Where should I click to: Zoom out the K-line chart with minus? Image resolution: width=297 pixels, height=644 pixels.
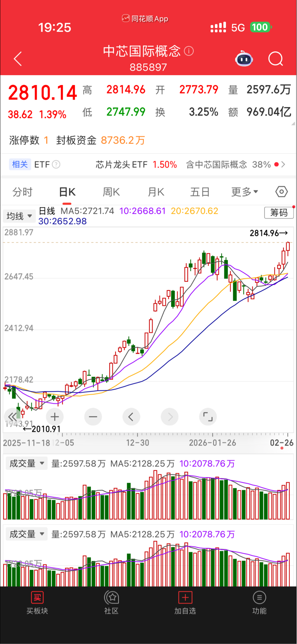coord(93,417)
